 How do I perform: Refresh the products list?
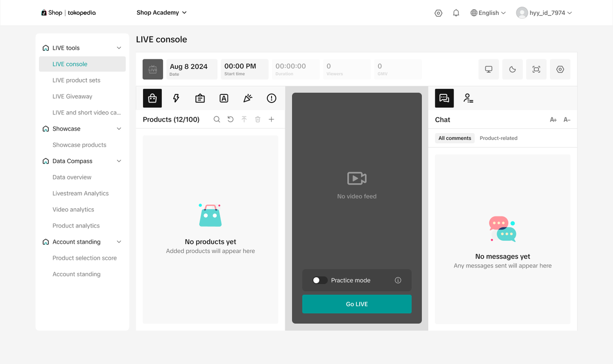pos(230,119)
